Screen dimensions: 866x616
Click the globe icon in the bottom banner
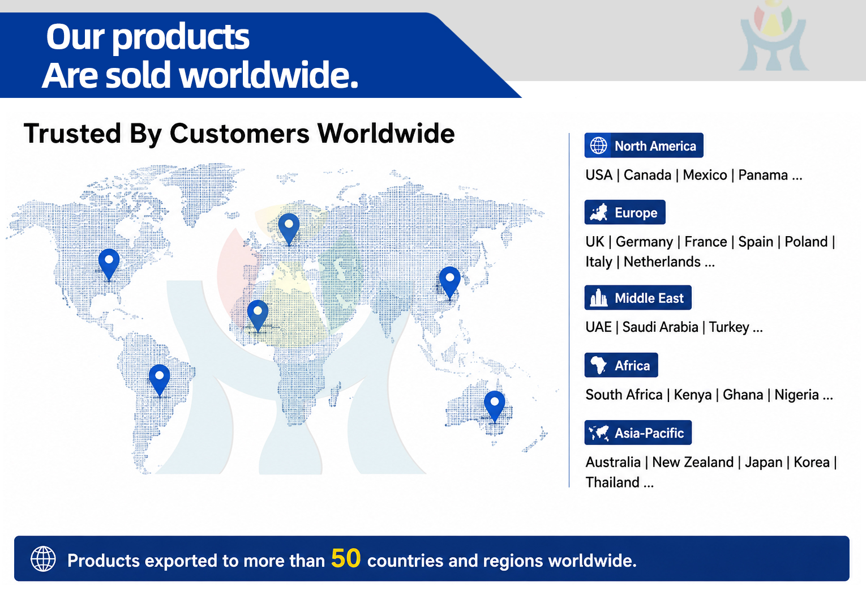pyautogui.click(x=43, y=559)
